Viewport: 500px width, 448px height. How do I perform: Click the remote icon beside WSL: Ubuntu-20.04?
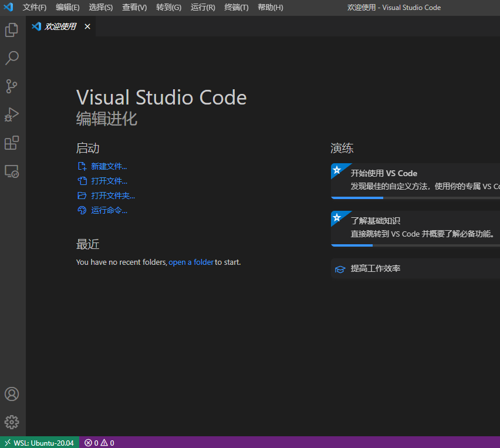tap(7, 443)
